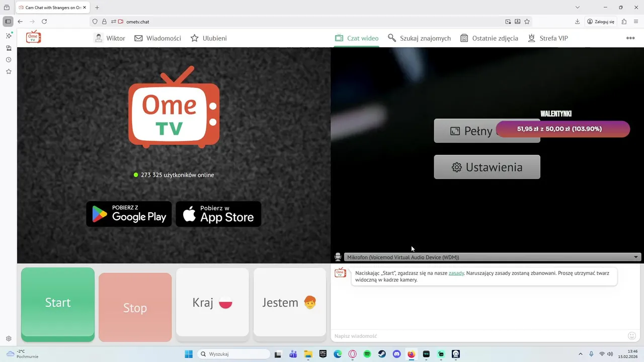Click the Wyszukaj taskbar search box

point(233,354)
